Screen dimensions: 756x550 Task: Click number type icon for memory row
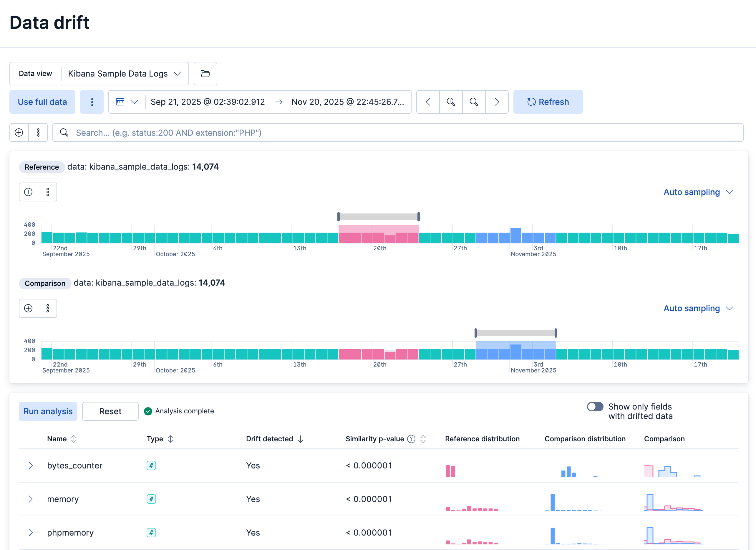point(151,499)
